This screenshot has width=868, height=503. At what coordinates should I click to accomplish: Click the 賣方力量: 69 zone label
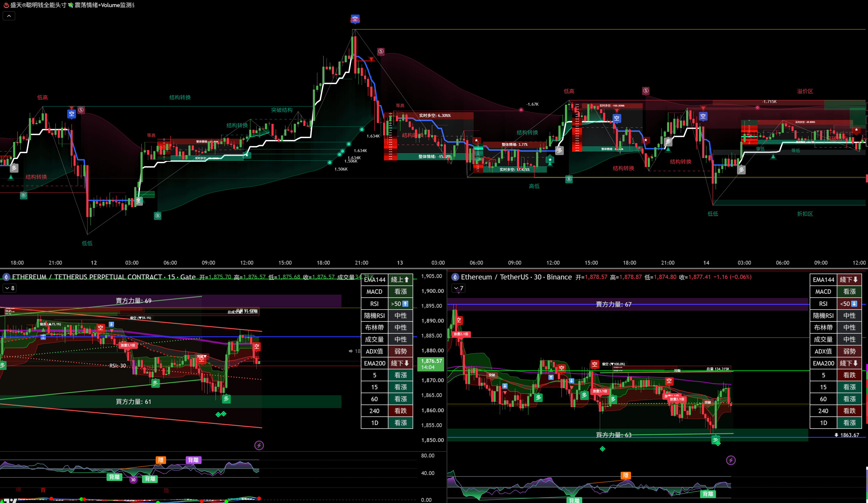[133, 301]
